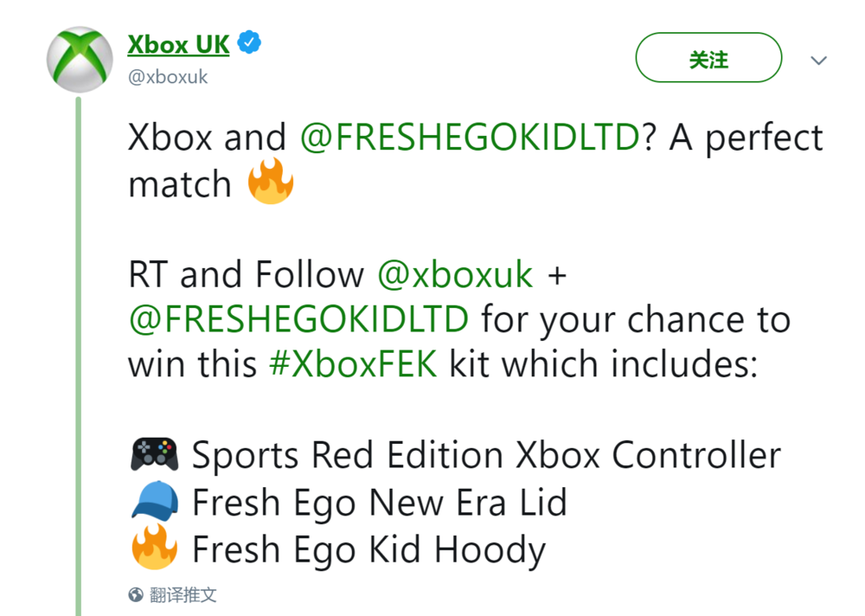Open the #XboxFEK hashtag
This screenshot has height=616, width=865.
(x=352, y=364)
